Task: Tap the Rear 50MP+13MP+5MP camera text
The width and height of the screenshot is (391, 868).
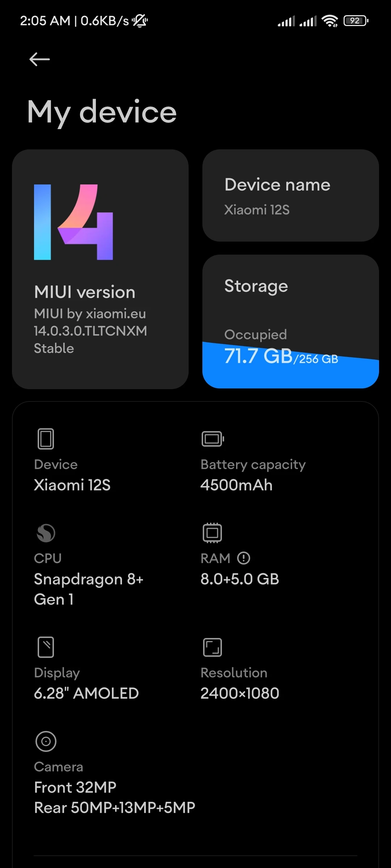Action: click(115, 808)
